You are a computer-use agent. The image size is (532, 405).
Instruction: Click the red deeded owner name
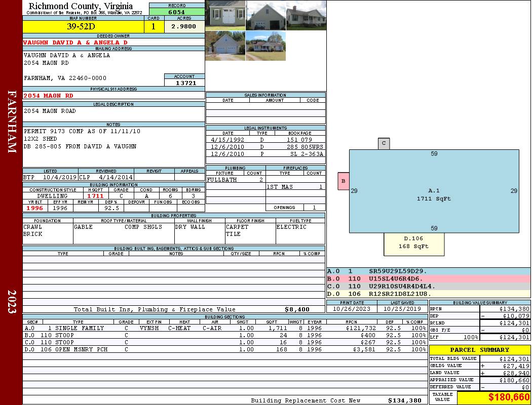(75, 43)
